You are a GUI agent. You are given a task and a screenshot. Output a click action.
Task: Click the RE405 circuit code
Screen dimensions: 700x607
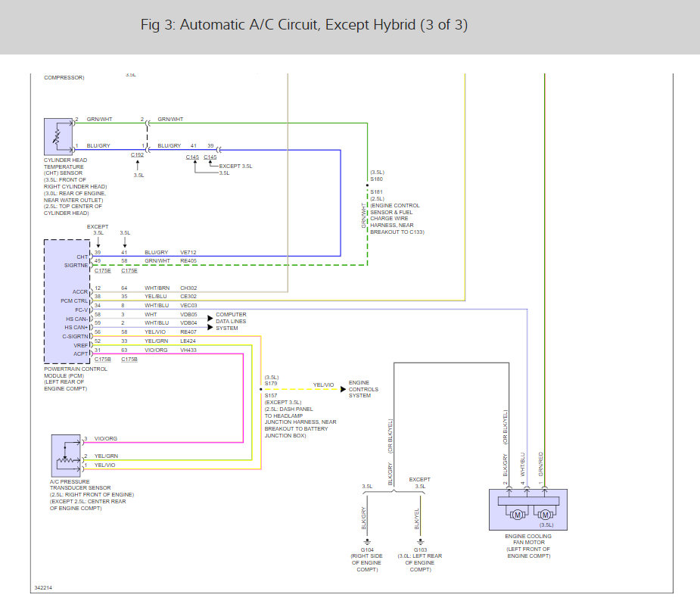pyautogui.click(x=188, y=261)
